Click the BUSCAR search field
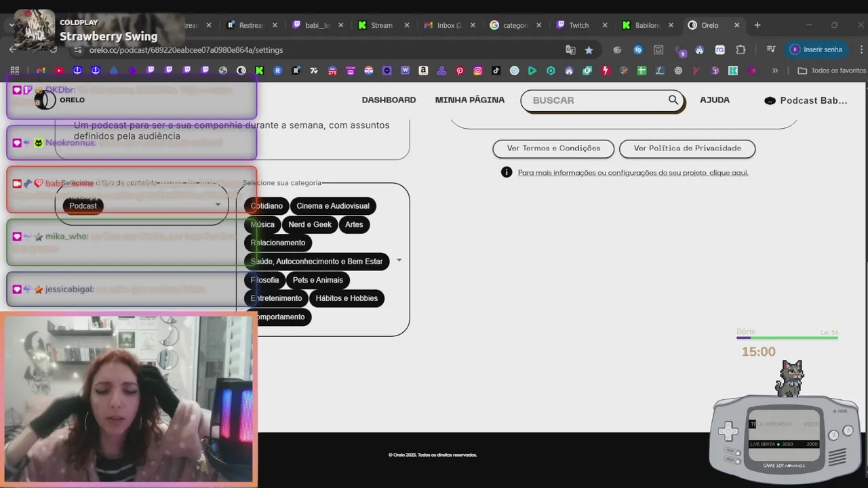 [x=602, y=100]
